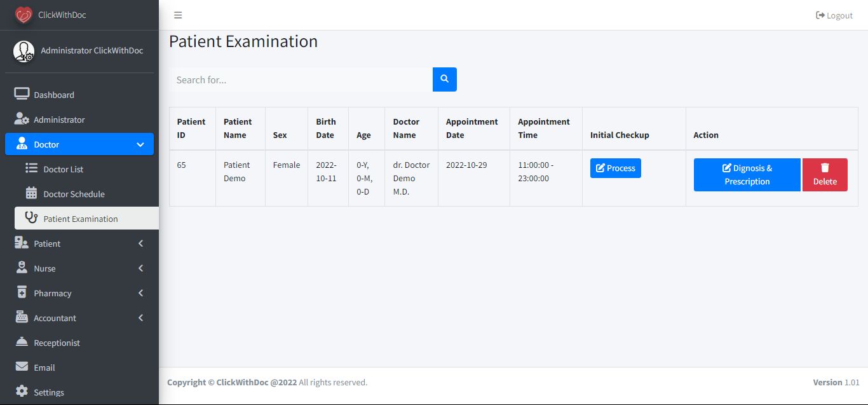Click the Accountant cash register icon

click(x=22, y=317)
